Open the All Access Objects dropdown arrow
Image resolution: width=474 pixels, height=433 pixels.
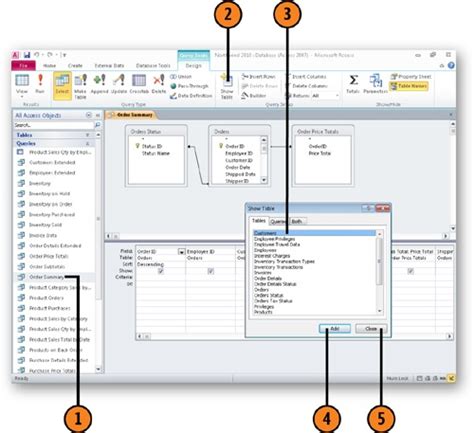[88, 115]
